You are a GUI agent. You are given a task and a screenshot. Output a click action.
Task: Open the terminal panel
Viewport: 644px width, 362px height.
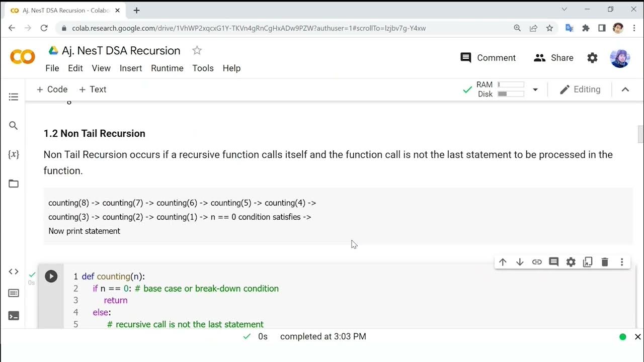(x=14, y=316)
